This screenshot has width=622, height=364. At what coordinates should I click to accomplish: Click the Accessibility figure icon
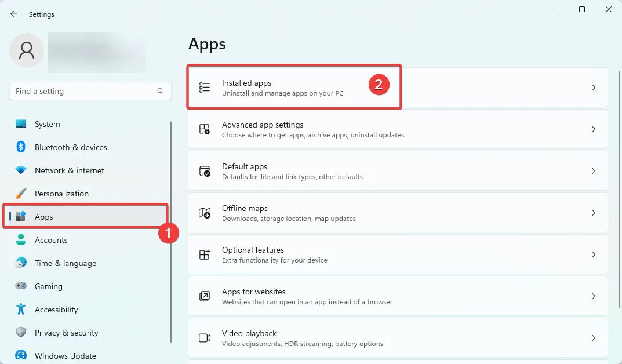tap(21, 309)
